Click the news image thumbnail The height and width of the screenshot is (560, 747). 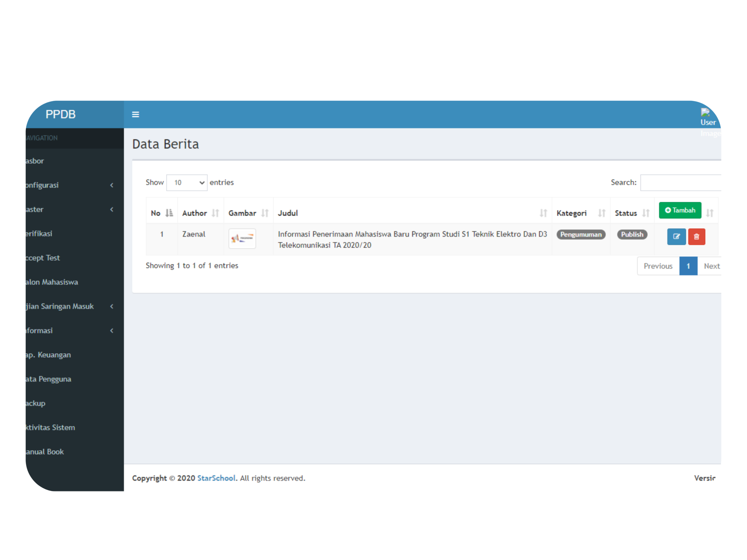[242, 239]
